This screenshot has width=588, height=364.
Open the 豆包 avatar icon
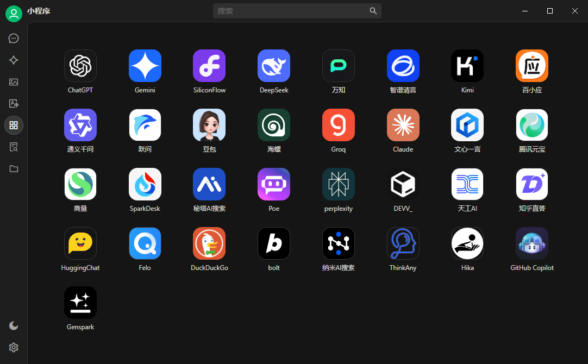tap(209, 125)
